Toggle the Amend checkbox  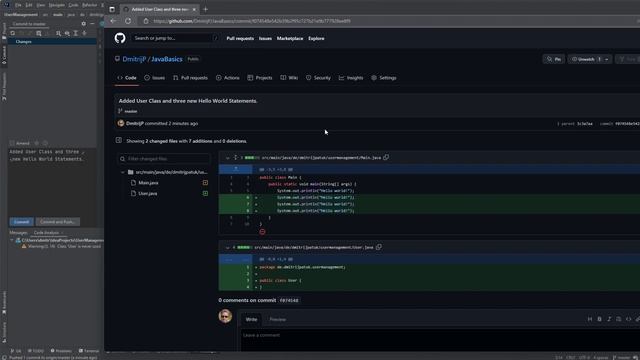(12, 143)
